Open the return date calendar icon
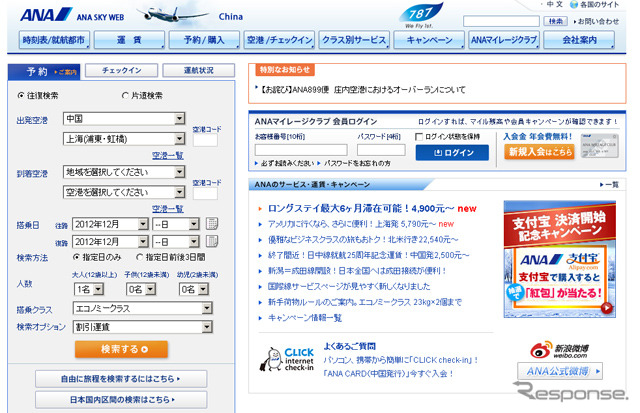The height and width of the screenshot is (413, 640). click(212, 241)
